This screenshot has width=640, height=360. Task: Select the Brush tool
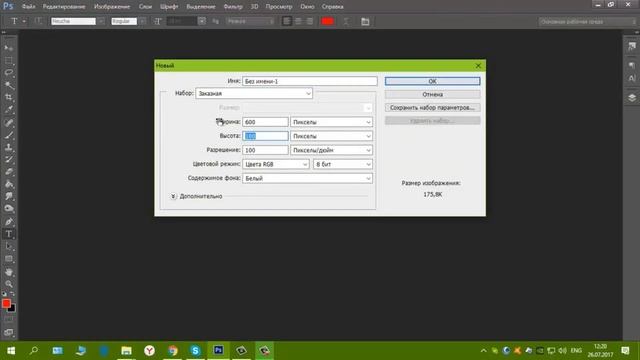(9, 135)
